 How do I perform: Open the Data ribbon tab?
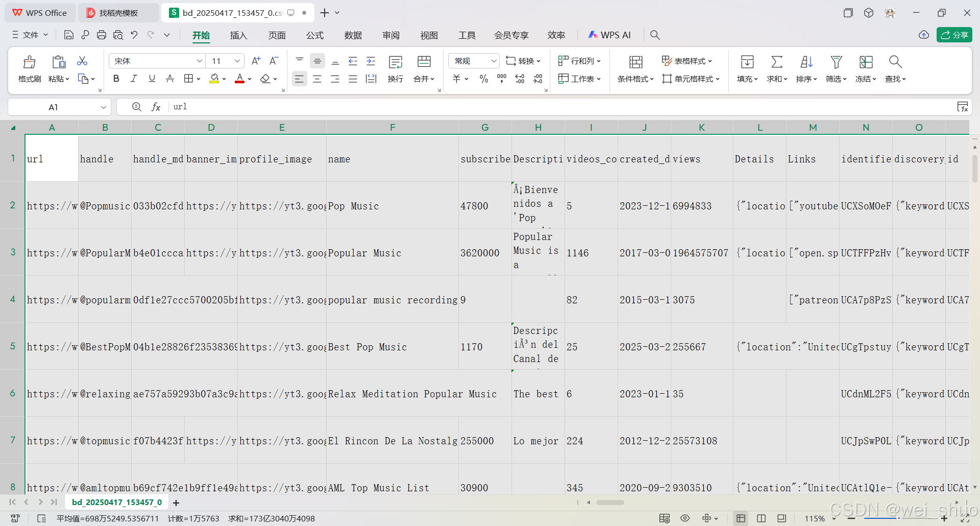tap(353, 35)
